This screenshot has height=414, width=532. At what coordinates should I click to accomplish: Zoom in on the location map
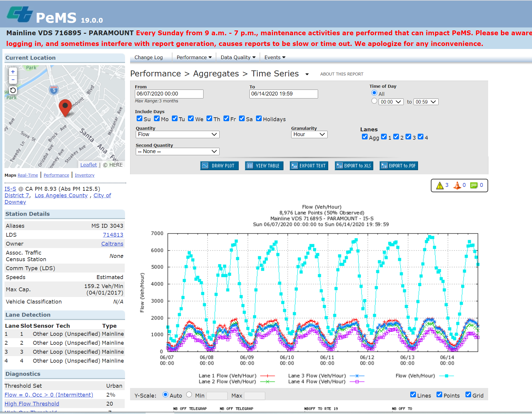(13, 72)
